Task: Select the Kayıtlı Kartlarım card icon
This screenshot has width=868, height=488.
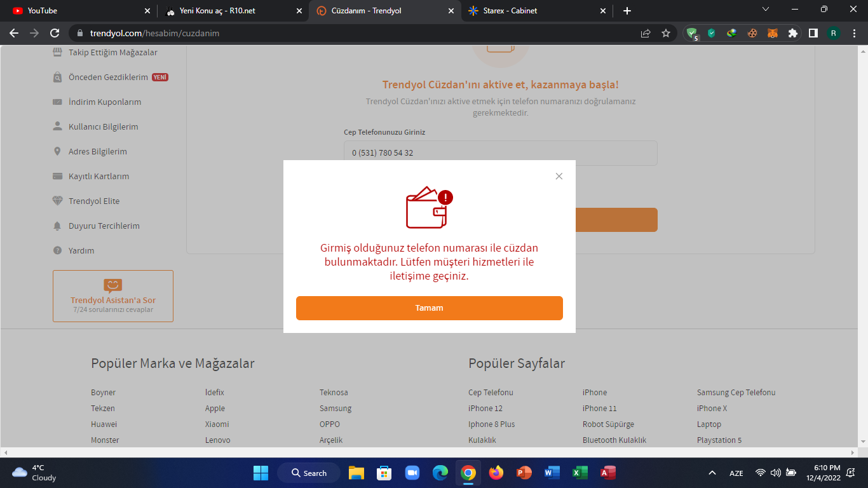Action: pyautogui.click(x=57, y=176)
